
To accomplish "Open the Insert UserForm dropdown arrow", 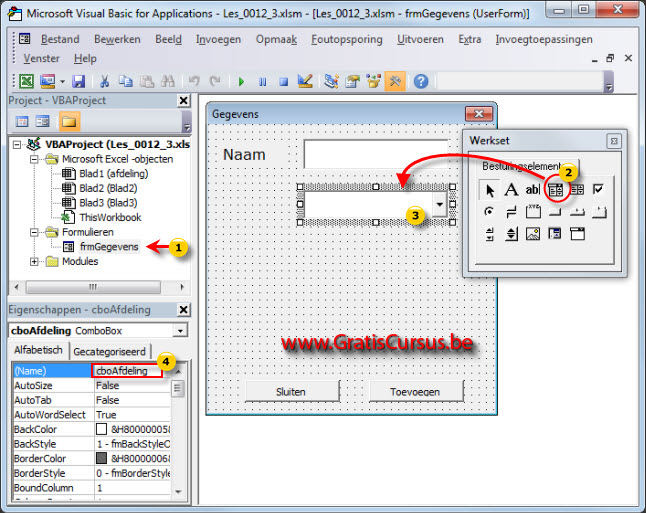I will click(62, 82).
